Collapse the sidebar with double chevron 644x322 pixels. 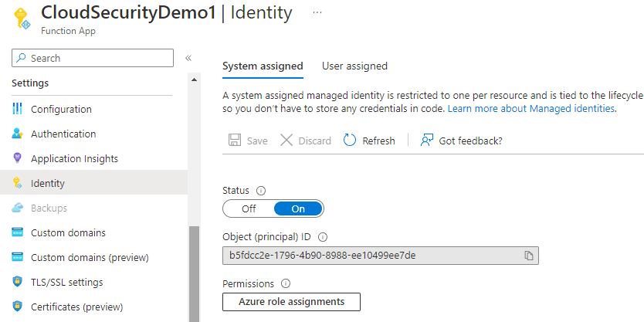188,58
